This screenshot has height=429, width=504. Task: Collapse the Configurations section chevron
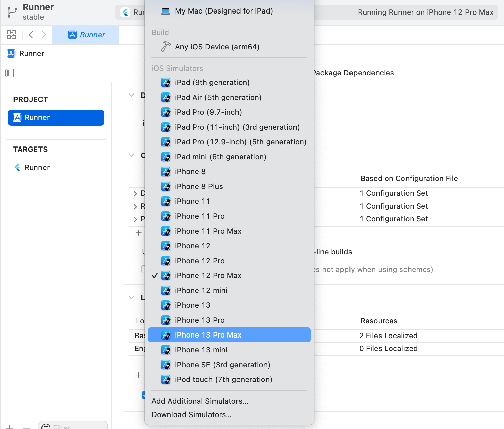click(131, 155)
